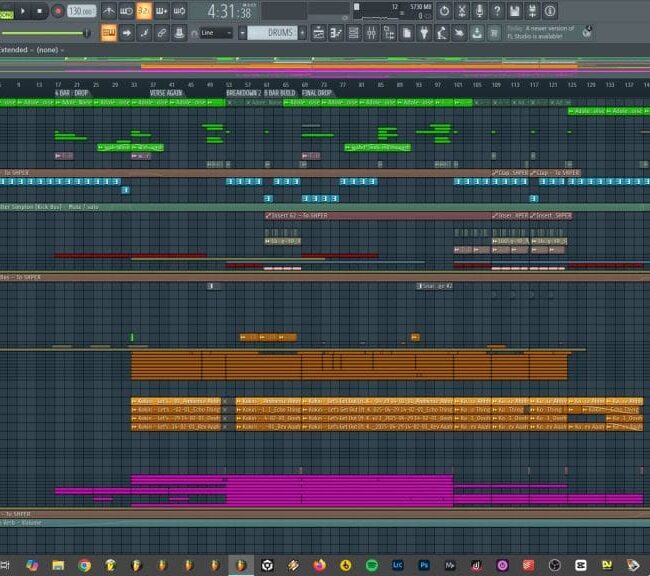This screenshot has height=576, width=650.
Task: Click the microphone one-click recording icon
Action: [479, 11]
